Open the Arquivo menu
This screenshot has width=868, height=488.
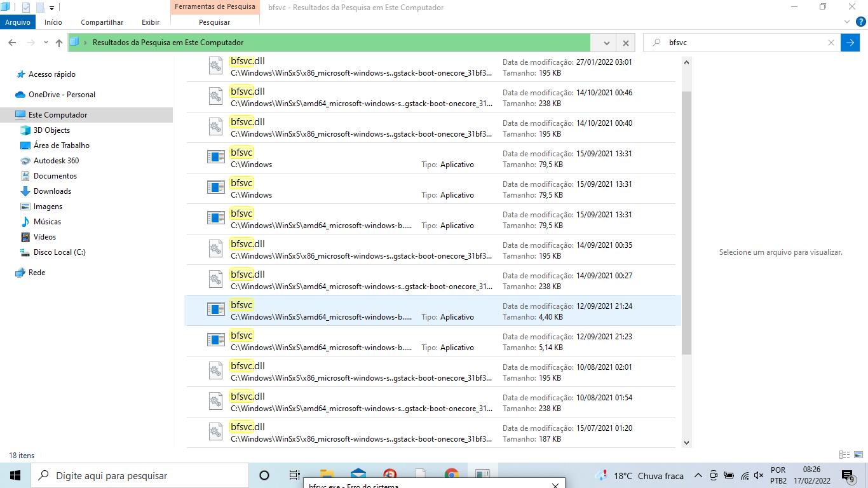[x=18, y=22]
